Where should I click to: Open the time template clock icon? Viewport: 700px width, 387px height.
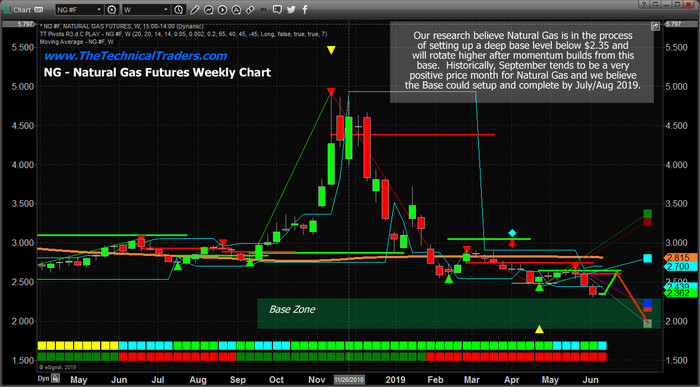tap(178, 9)
